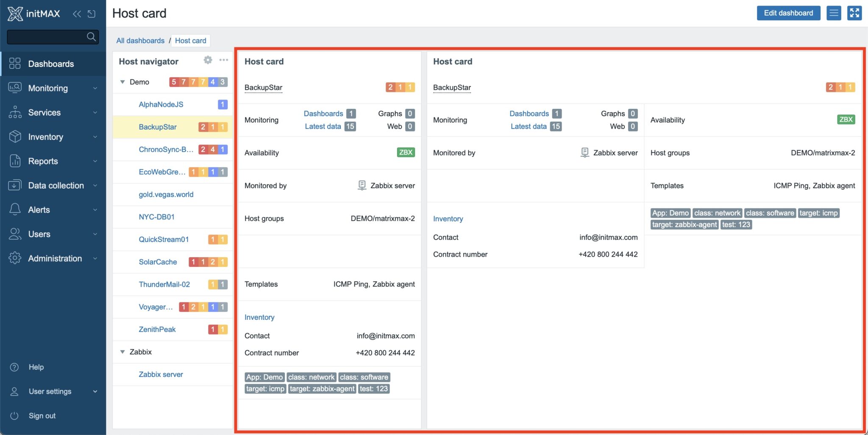Select the Monitoring icon in the sidebar

click(x=14, y=88)
